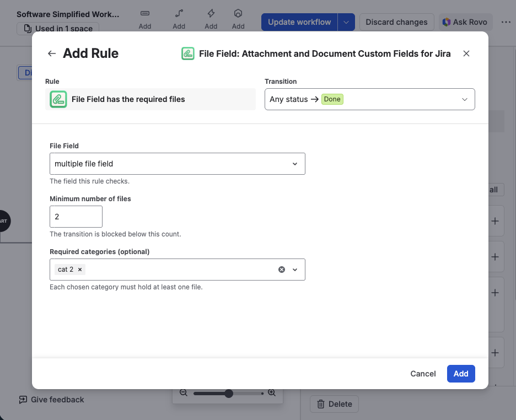
Task: Adjust the canvas zoom slider handle
Action: point(229,394)
